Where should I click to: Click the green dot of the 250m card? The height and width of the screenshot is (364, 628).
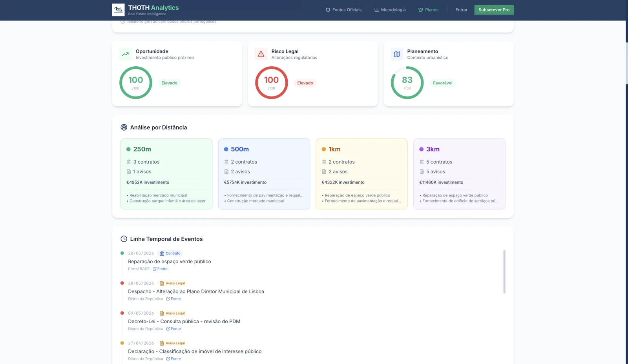(128, 149)
